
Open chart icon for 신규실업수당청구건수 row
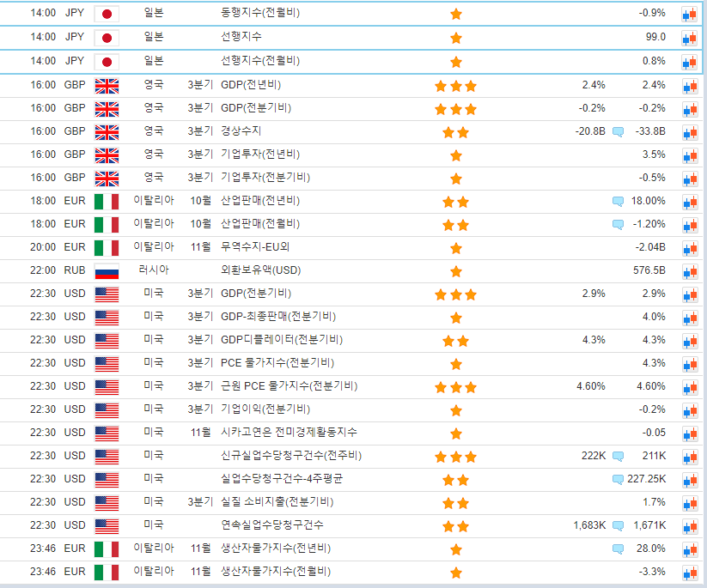pos(689,457)
